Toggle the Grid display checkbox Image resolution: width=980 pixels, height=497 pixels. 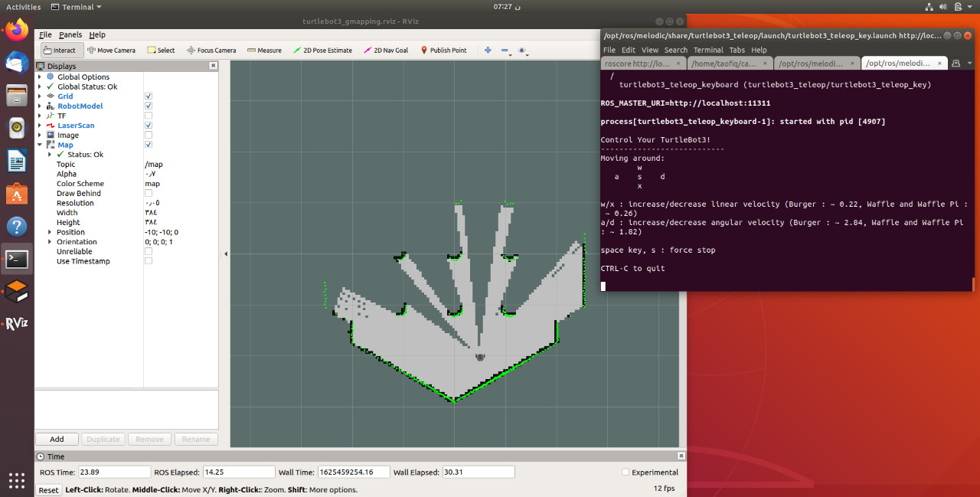pyautogui.click(x=149, y=96)
